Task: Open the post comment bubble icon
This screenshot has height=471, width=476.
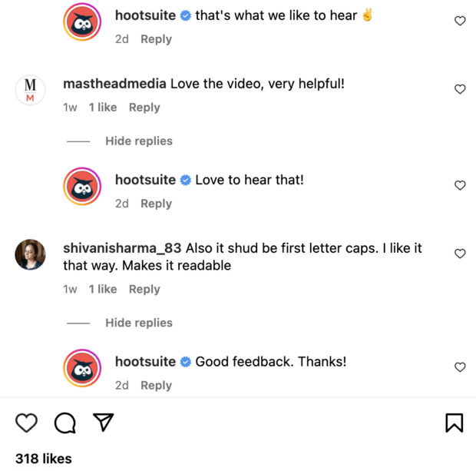Action: pos(65,423)
